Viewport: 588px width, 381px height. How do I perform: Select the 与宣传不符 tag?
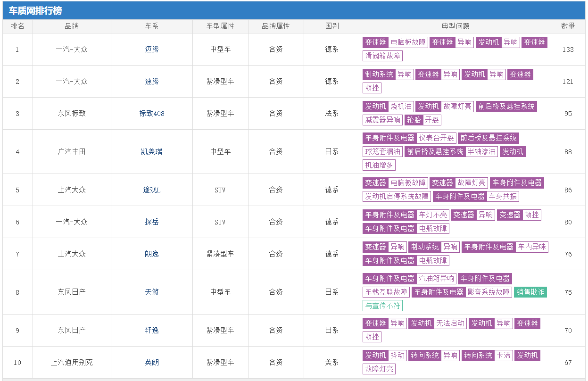[382, 306]
